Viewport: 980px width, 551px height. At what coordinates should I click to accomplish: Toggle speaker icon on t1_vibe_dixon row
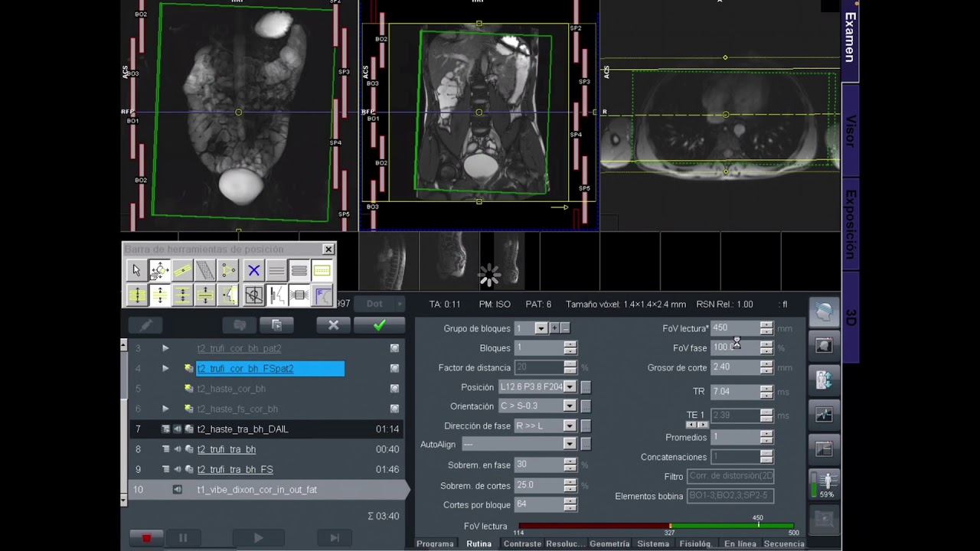178,490
